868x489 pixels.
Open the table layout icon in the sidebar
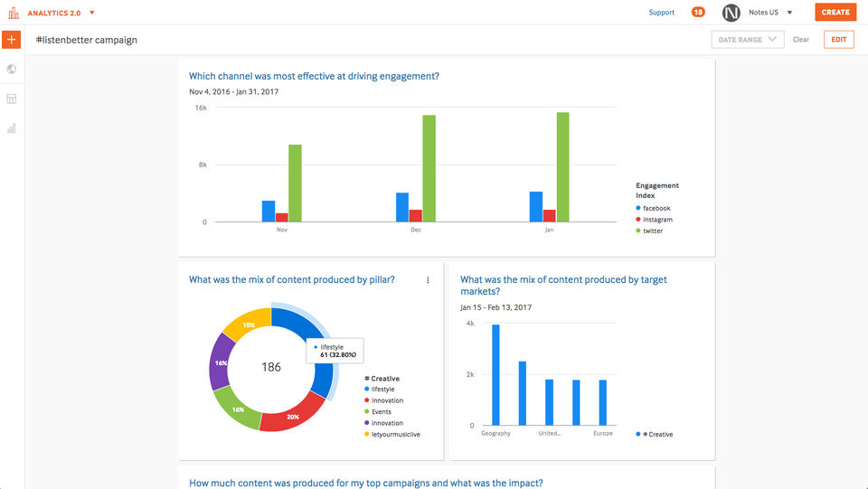[12, 99]
